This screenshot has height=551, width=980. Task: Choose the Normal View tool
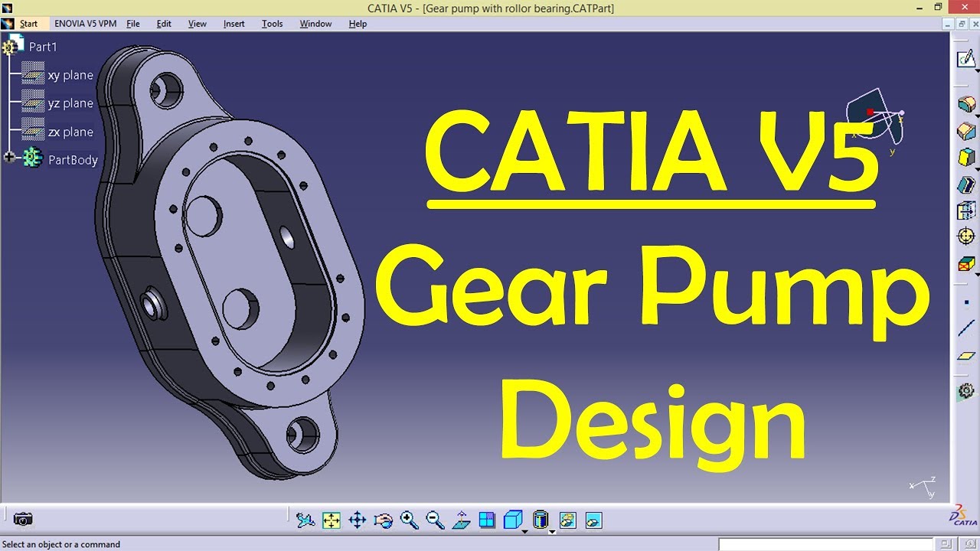461,520
